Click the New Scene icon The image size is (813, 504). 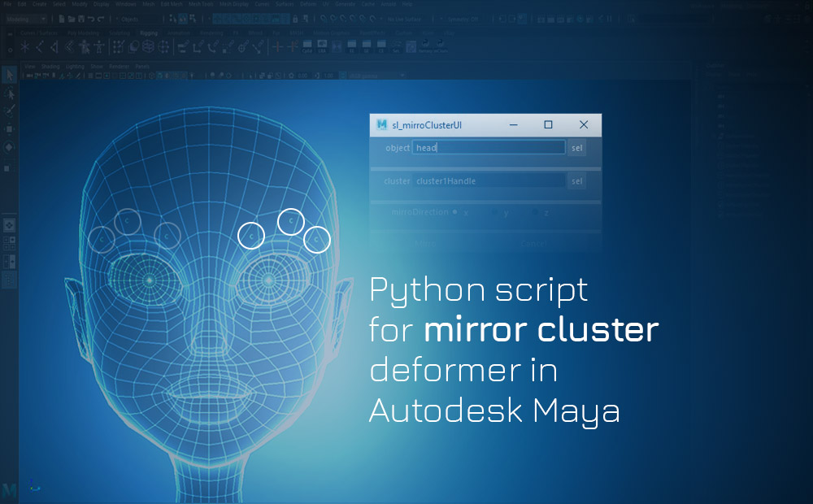click(62, 18)
